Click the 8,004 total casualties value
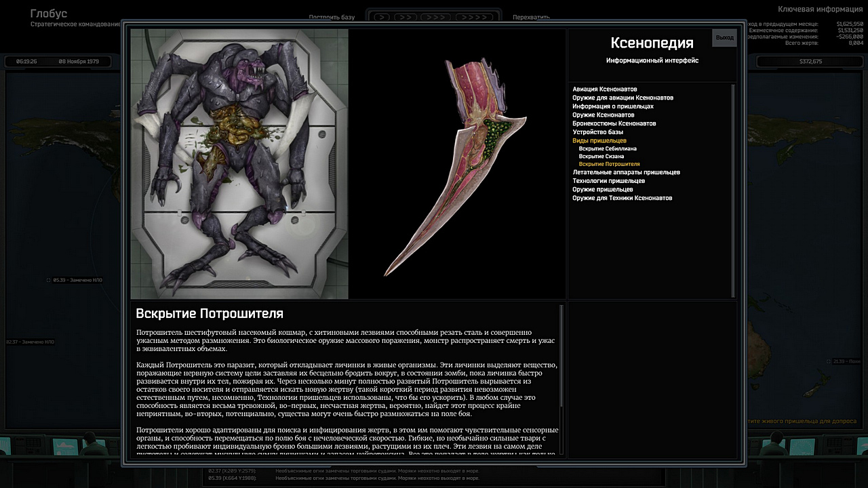This screenshot has height=488, width=868. [x=856, y=43]
